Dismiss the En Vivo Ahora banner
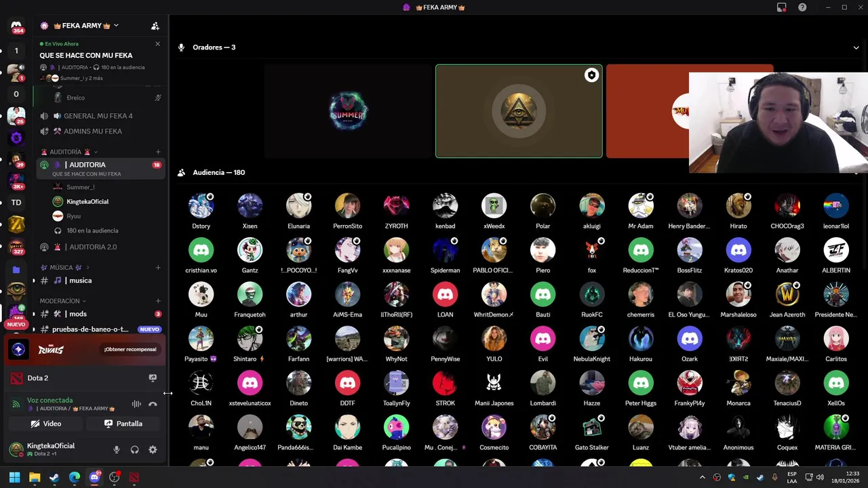The image size is (868, 488). pyautogui.click(x=157, y=44)
